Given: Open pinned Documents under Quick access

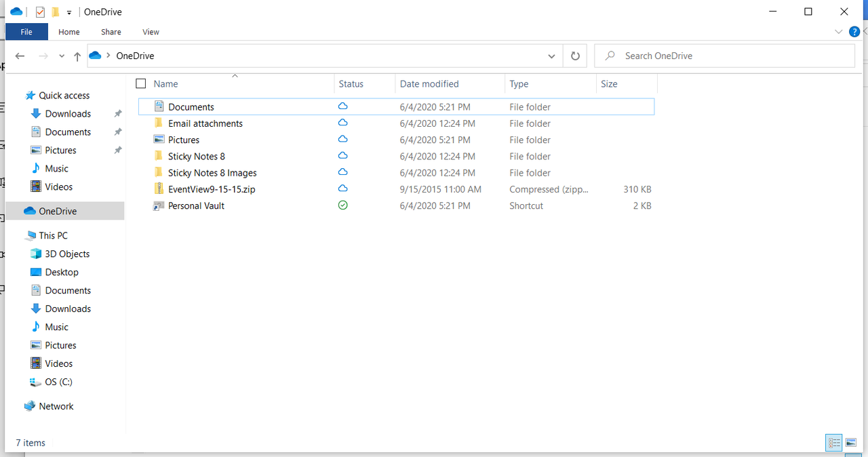Looking at the screenshot, I should tap(68, 132).
